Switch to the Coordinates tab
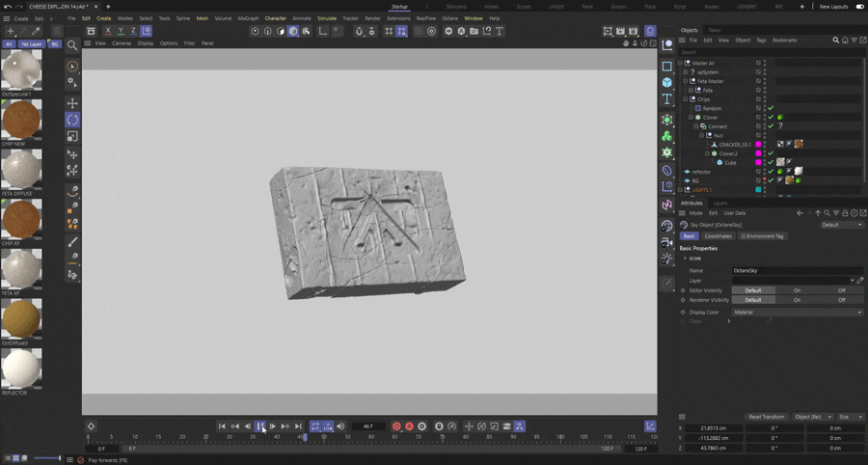Screen dimensions: 868x465 718,236
